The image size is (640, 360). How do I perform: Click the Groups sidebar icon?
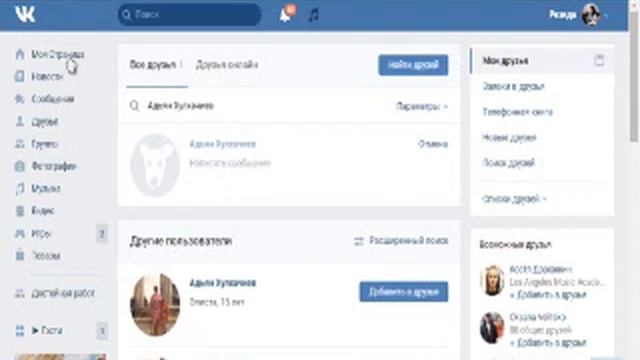(x=20, y=144)
